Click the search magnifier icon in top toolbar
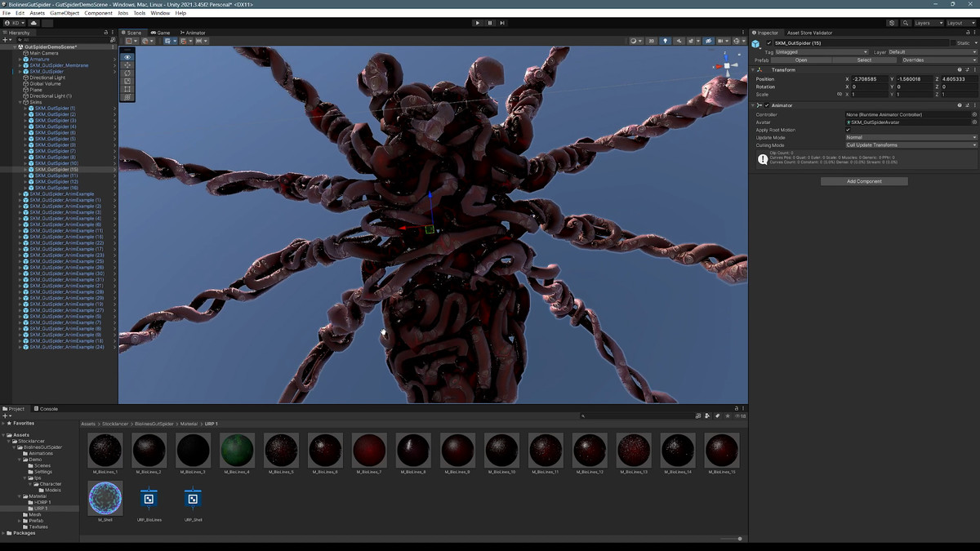The width and height of the screenshot is (980, 551). [x=906, y=23]
